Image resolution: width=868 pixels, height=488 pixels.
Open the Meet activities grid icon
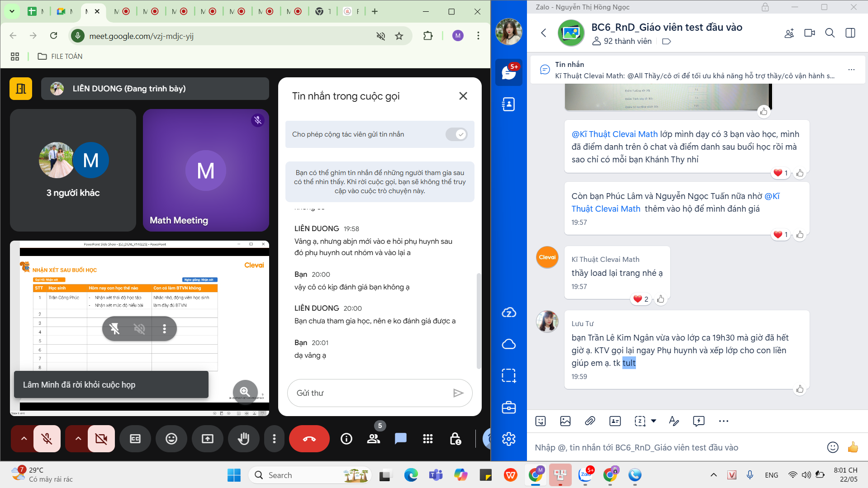click(428, 439)
